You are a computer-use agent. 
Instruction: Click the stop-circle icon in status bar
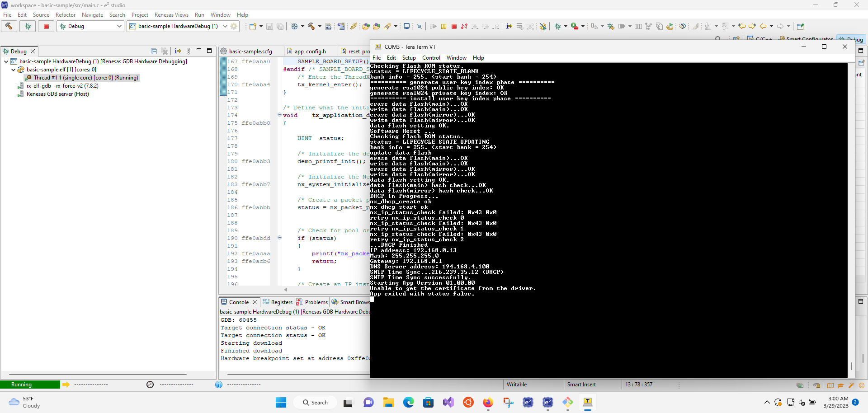point(150,385)
